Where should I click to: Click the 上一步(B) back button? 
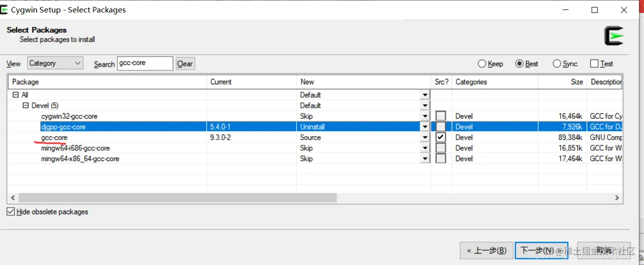486,250
